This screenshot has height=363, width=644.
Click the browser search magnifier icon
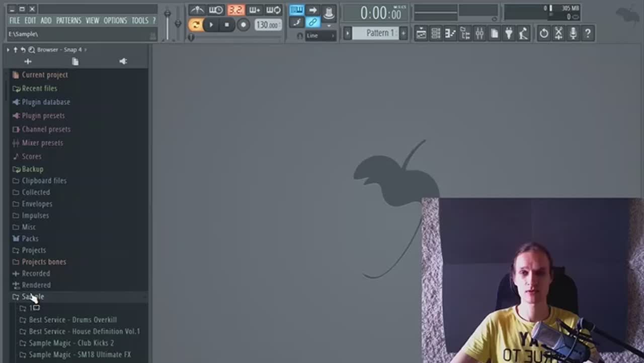point(31,50)
